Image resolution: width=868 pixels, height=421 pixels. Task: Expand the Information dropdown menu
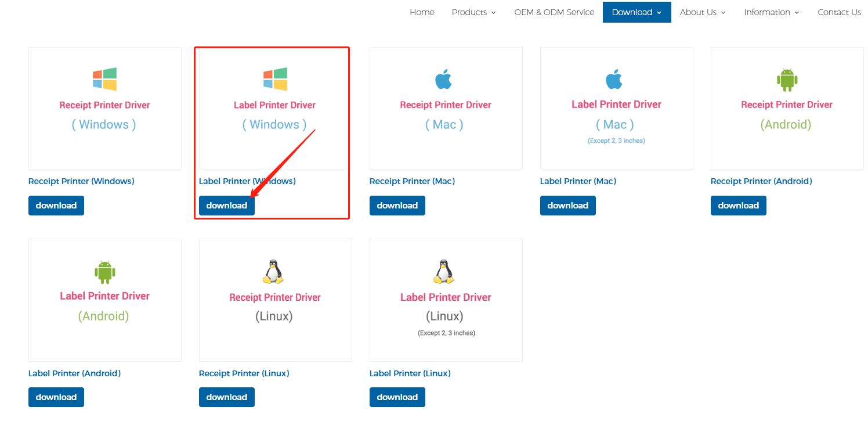click(771, 12)
